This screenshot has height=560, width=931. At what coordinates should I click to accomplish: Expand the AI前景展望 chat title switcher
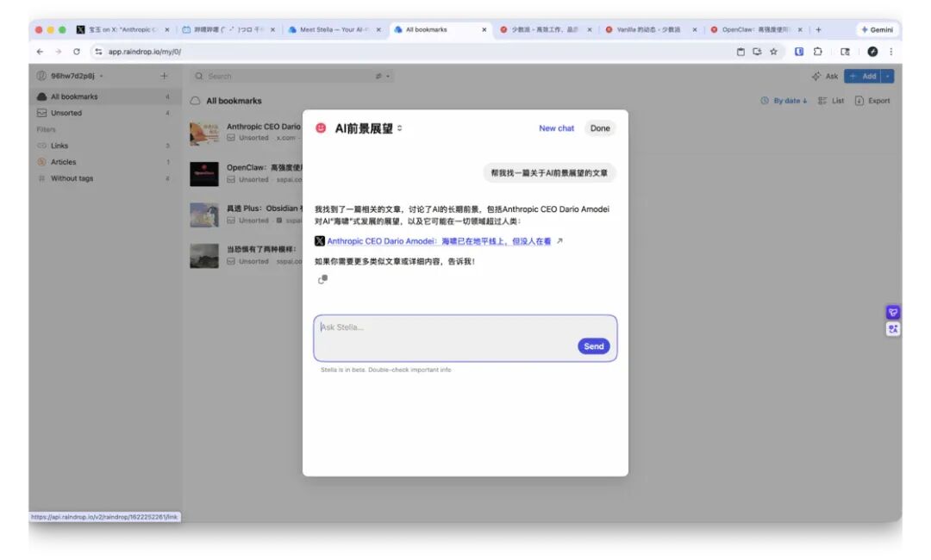(x=400, y=128)
